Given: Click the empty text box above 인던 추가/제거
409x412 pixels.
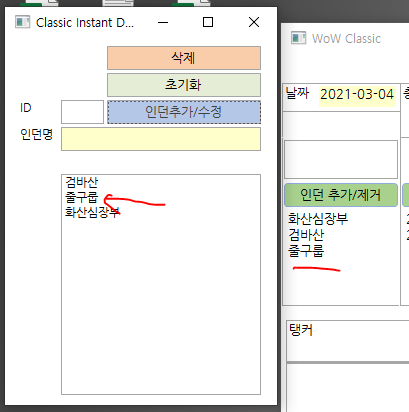Looking at the screenshot, I should tap(341, 159).
